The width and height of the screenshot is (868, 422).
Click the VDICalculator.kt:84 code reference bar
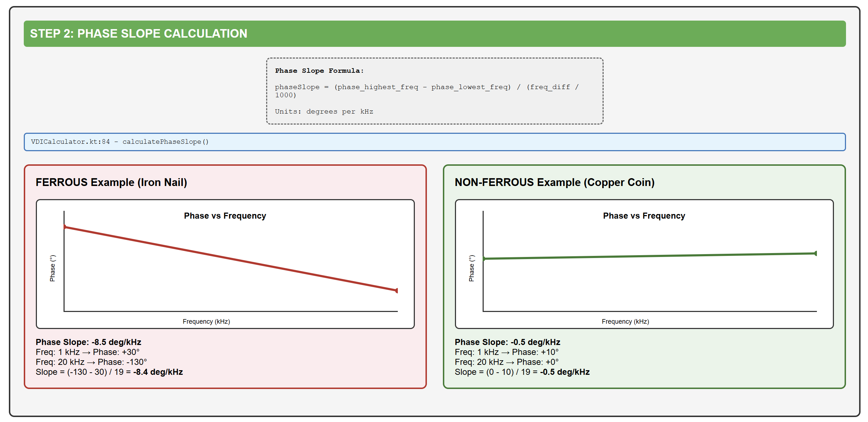click(120, 142)
